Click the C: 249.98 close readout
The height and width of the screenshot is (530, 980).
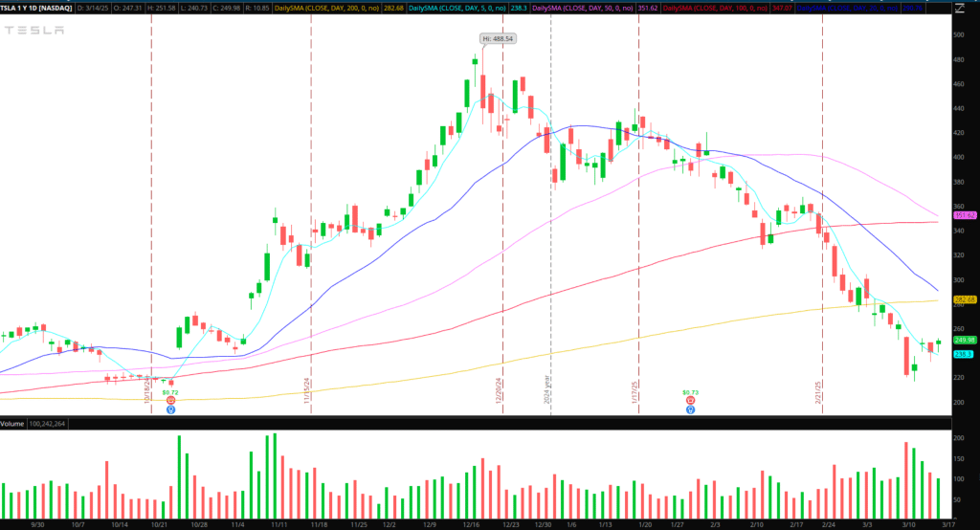(227, 8)
